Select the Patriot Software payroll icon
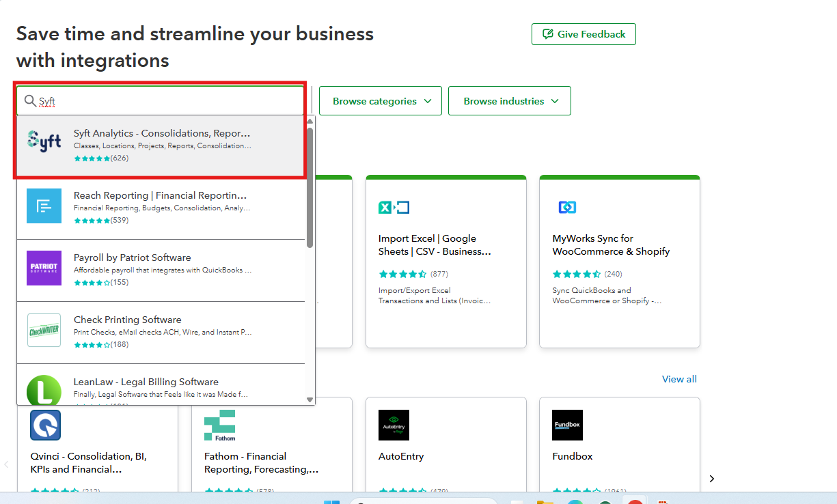The width and height of the screenshot is (837, 504). (44, 268)
